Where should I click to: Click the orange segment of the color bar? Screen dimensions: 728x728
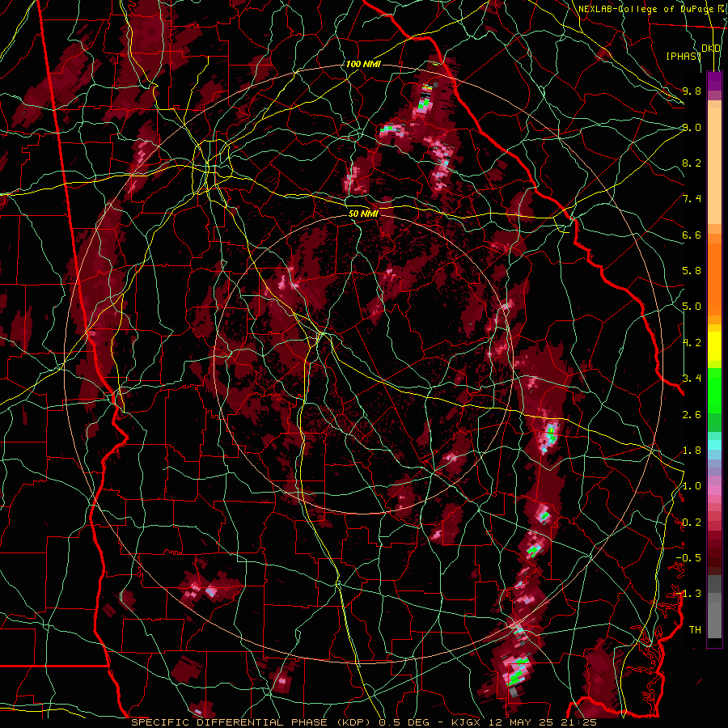pos(714,278)
